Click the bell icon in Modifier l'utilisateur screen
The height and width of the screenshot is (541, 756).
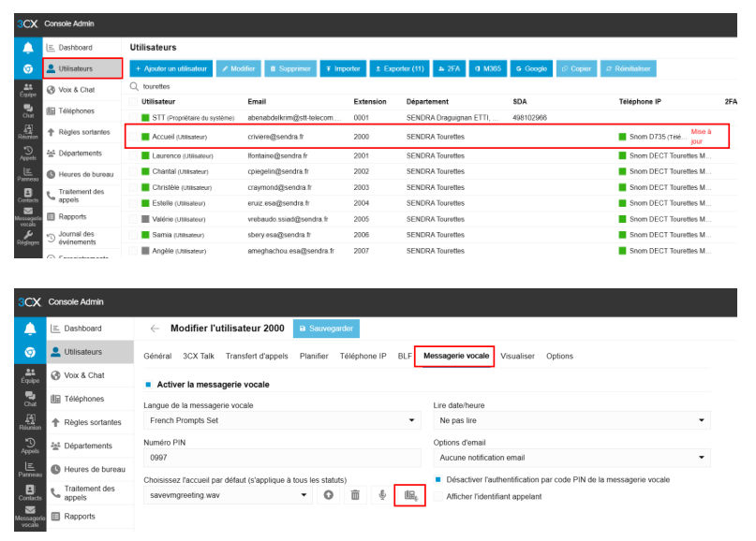tap(30, 329)
